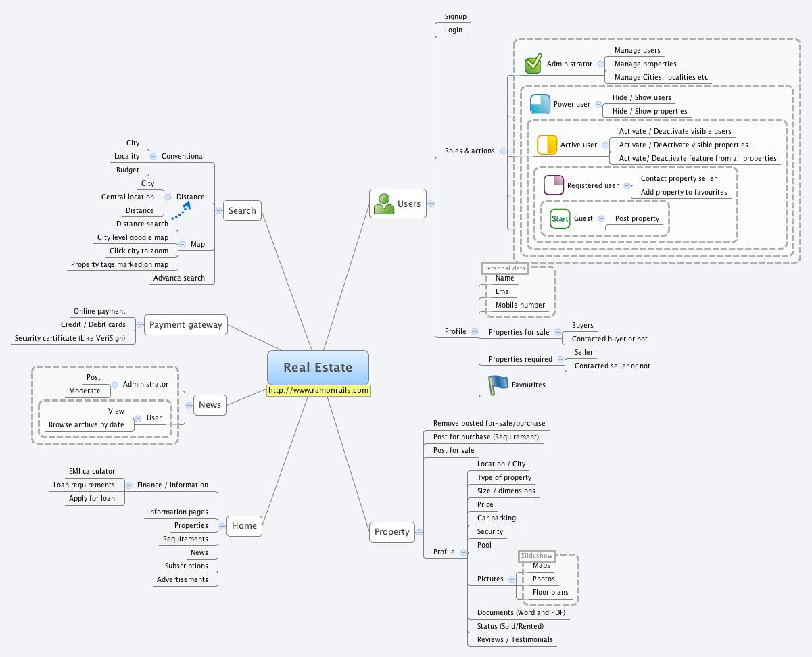
Task: Click the blue Power user icon
Action: [540, 104]
